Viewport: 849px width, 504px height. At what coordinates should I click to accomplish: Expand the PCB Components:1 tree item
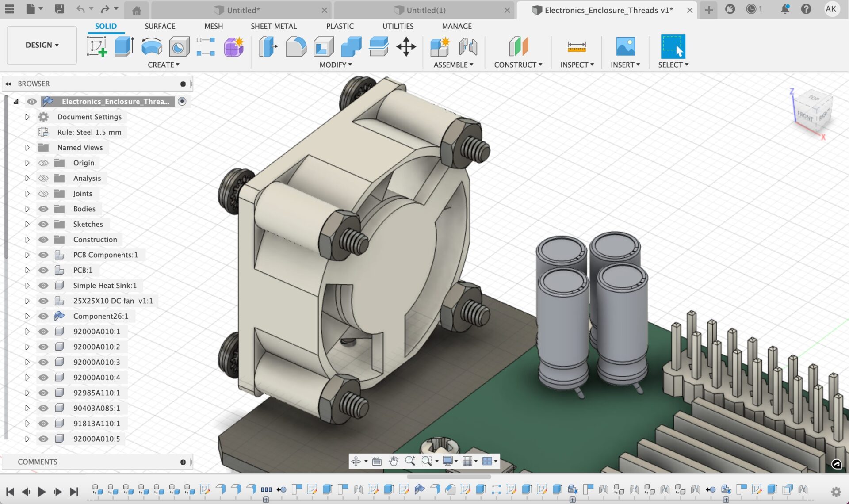pos(27,255)
